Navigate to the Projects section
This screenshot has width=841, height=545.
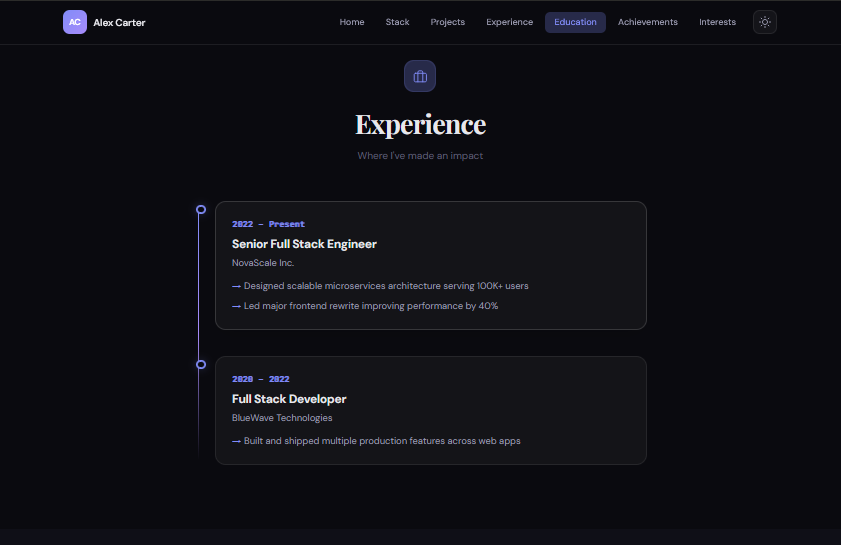pos(448,22)
